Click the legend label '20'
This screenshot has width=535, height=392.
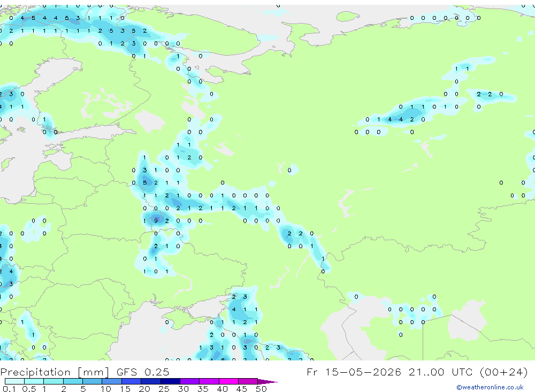click(144, 389)
